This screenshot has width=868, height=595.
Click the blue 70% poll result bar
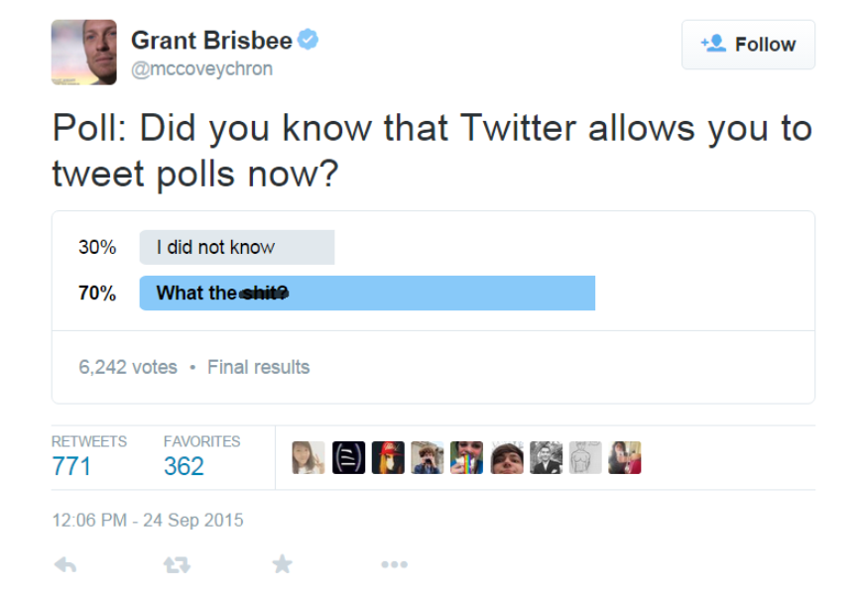coord(367,294)
